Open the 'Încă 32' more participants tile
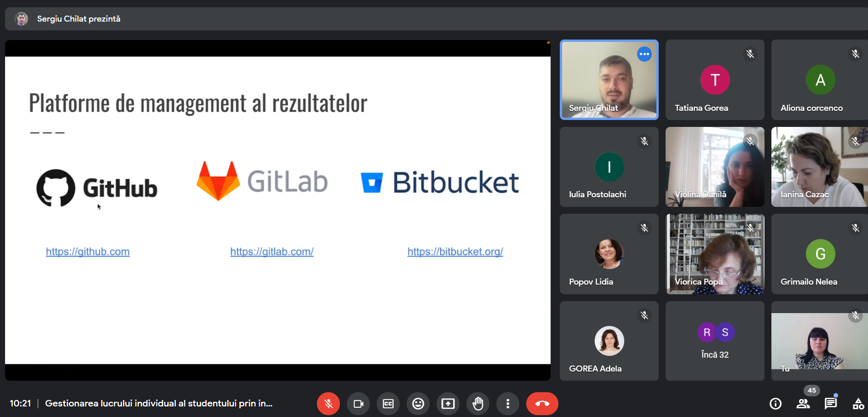This screenshot has width=868, height=417. (715, 341)
